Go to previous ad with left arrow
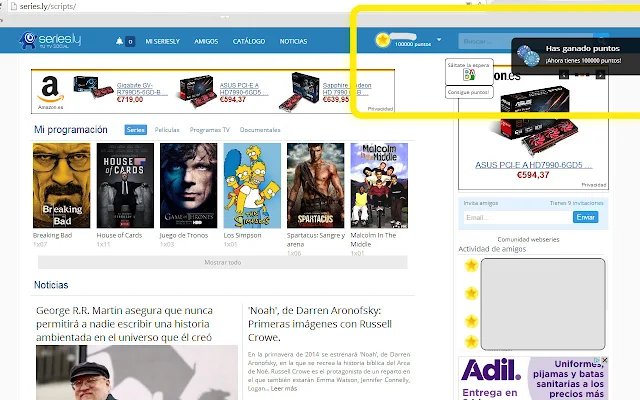This screenshot has height=400, width=640. [x=564, y=75]
